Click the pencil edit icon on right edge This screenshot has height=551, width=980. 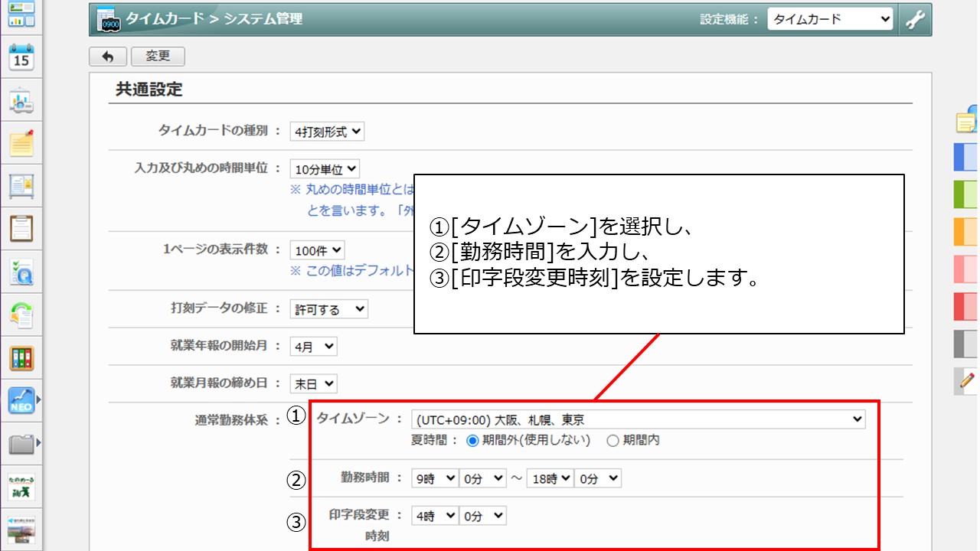[x=967, y=380]
